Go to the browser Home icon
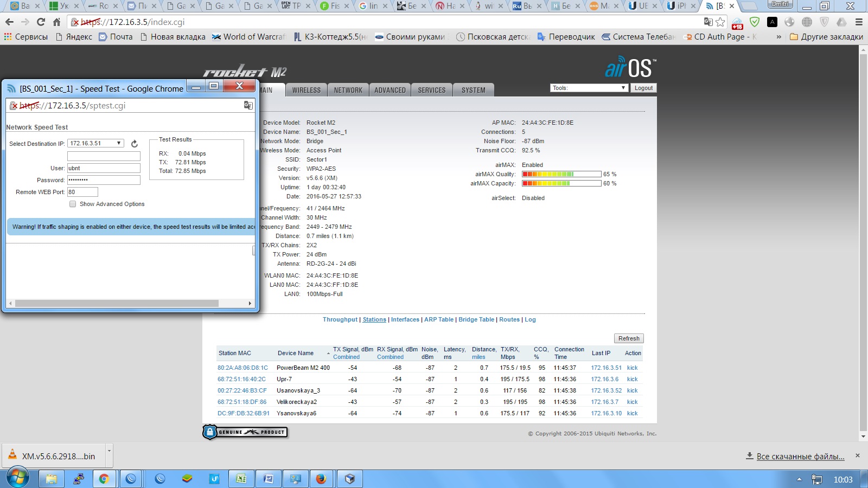 [x=56, y=22]
